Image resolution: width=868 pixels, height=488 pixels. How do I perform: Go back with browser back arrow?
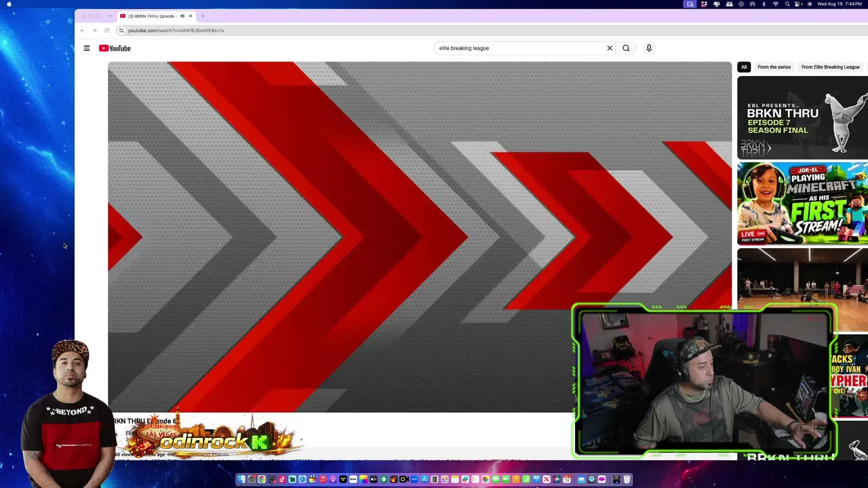pos(83,30)
